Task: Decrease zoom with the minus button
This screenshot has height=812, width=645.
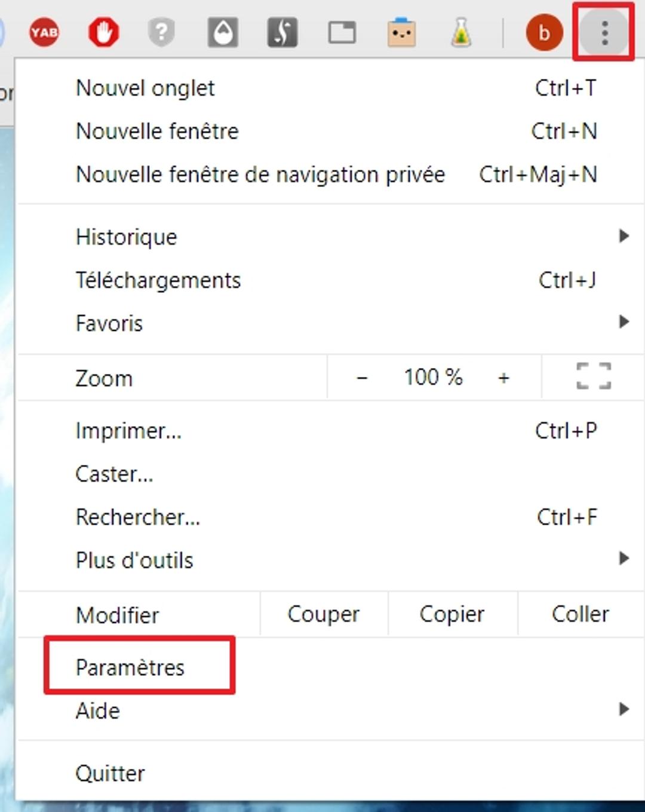Action: point(362,378)
